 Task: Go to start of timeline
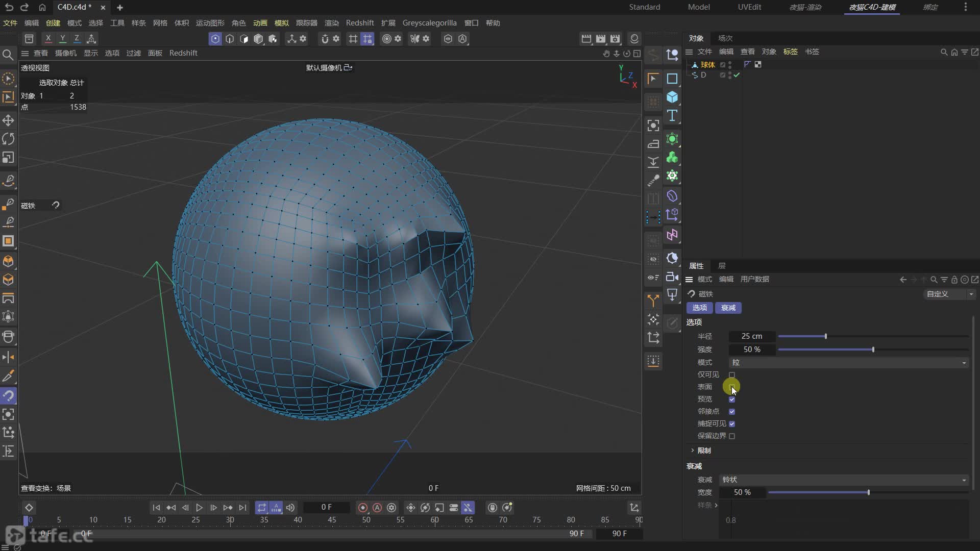coord(156,508)
